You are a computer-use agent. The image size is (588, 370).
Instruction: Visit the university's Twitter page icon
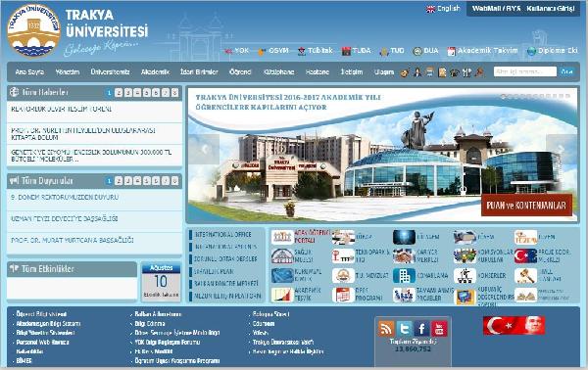[404, 329]
